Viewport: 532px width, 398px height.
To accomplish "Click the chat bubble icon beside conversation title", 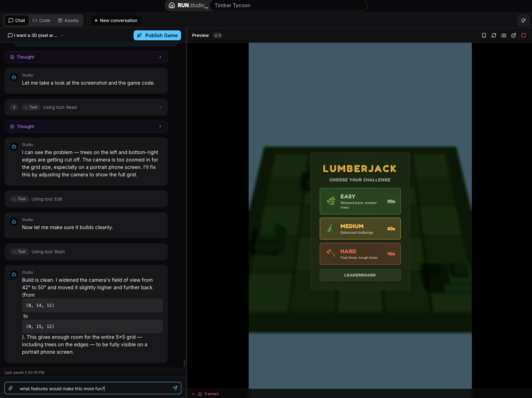I will 10,35.
